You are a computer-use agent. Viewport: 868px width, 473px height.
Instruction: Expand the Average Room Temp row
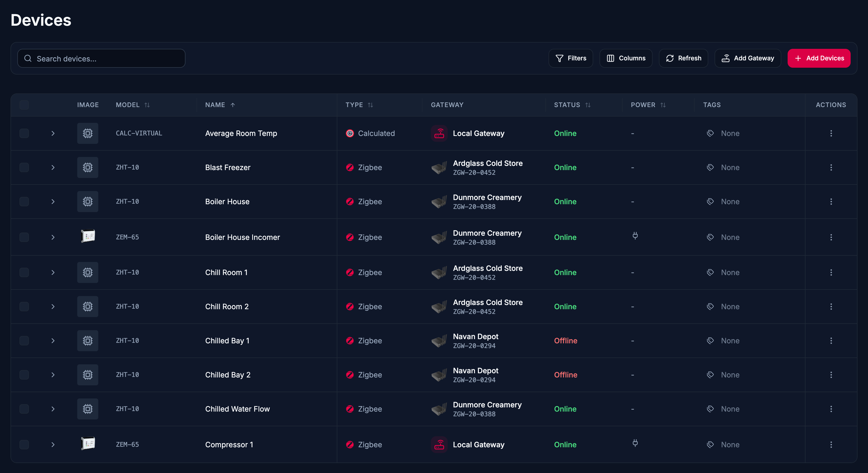coord(53,133)
